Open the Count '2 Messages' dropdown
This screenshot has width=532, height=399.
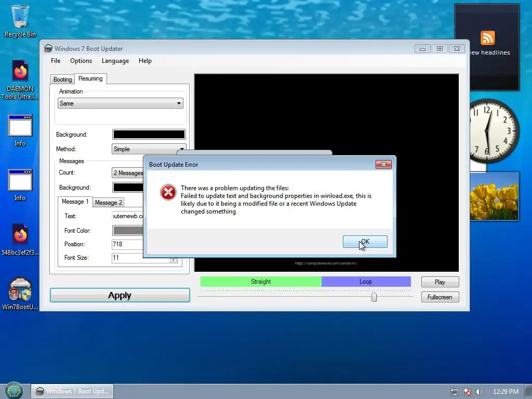128,172
